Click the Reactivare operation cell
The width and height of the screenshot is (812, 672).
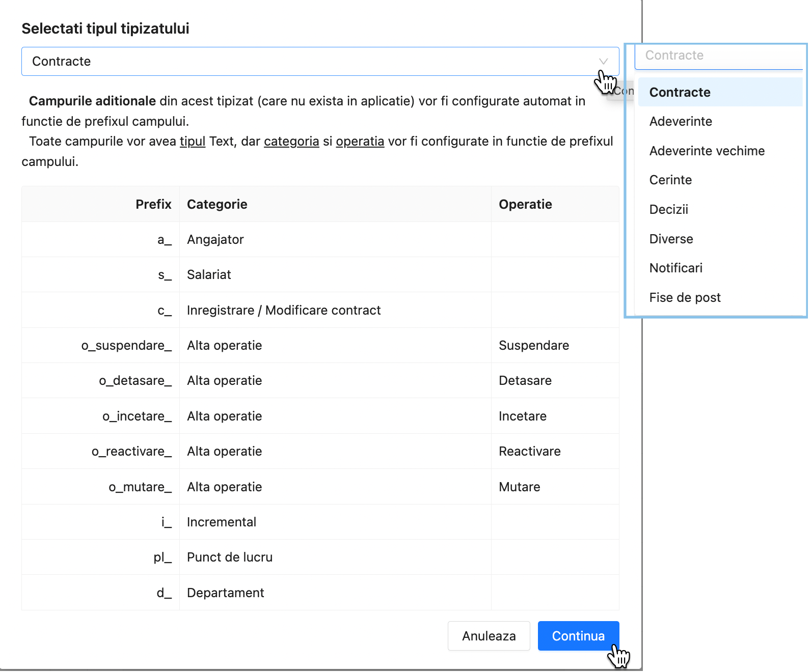(x=555, y=451)
